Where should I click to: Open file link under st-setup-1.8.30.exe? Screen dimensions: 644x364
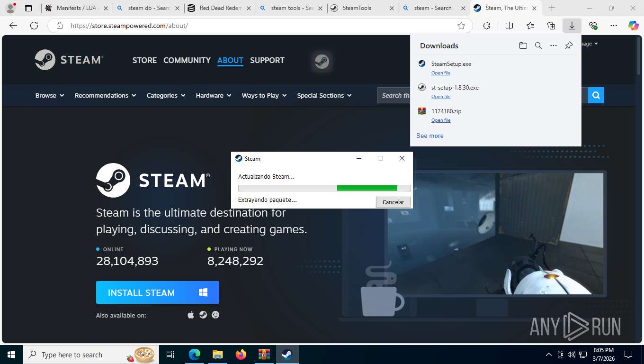point(441,97)
